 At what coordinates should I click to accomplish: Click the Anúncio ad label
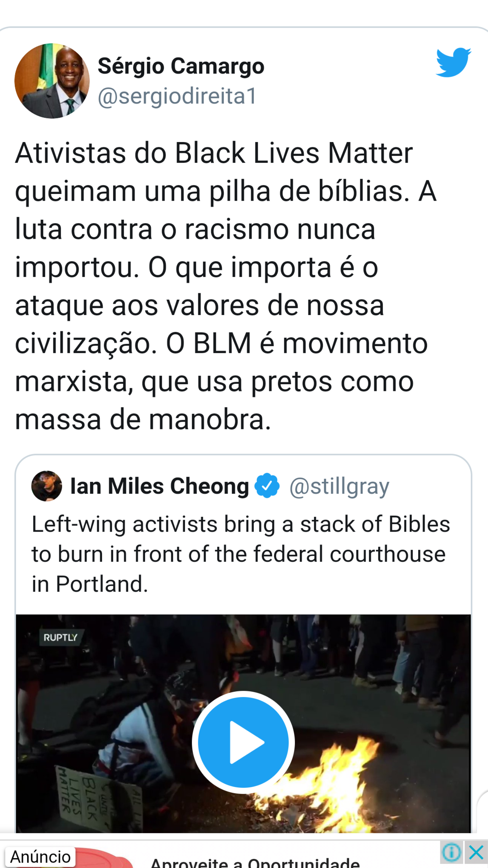click(x=40, y=856)
